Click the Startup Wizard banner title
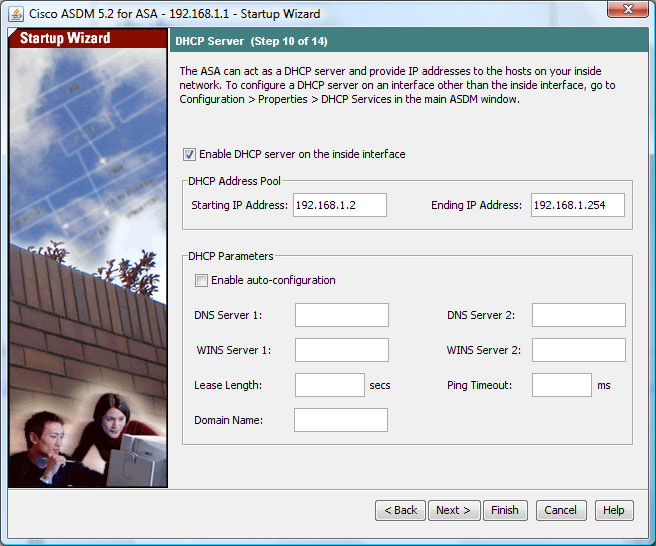This screenshot has width=656, height=546. point(65,38)
